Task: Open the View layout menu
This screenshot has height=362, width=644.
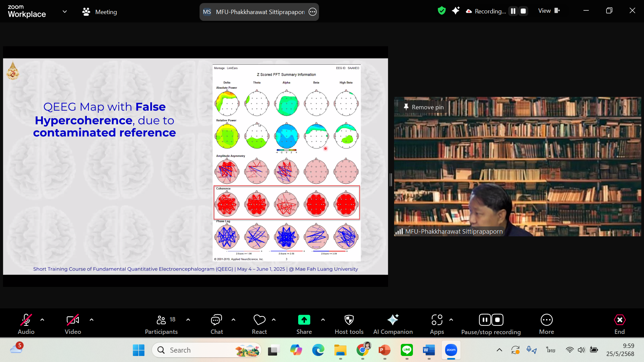Action: tap(549, 11)
